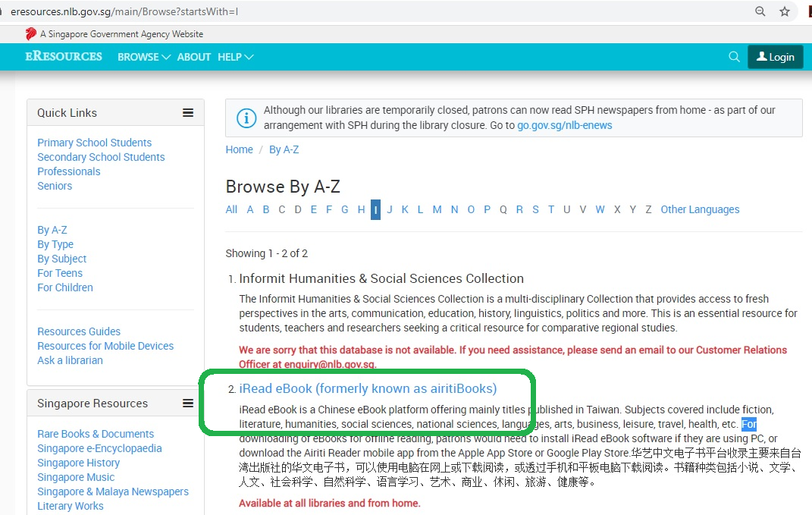Open Primary School Students quick link
The height and width of the screenshot is (515, 812).
pyautogui.click(x=94, y=143)
